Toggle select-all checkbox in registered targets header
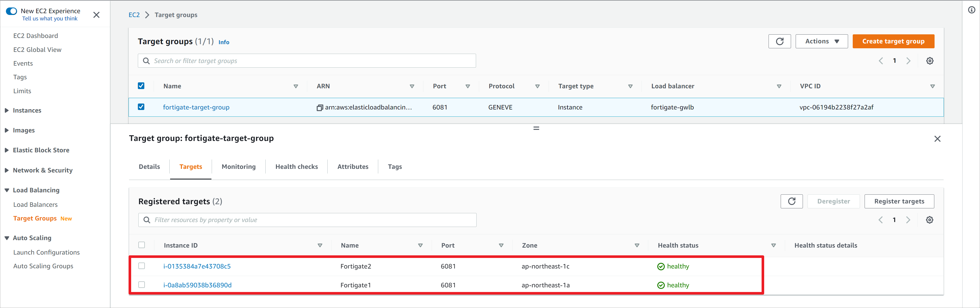 (141, 245)
